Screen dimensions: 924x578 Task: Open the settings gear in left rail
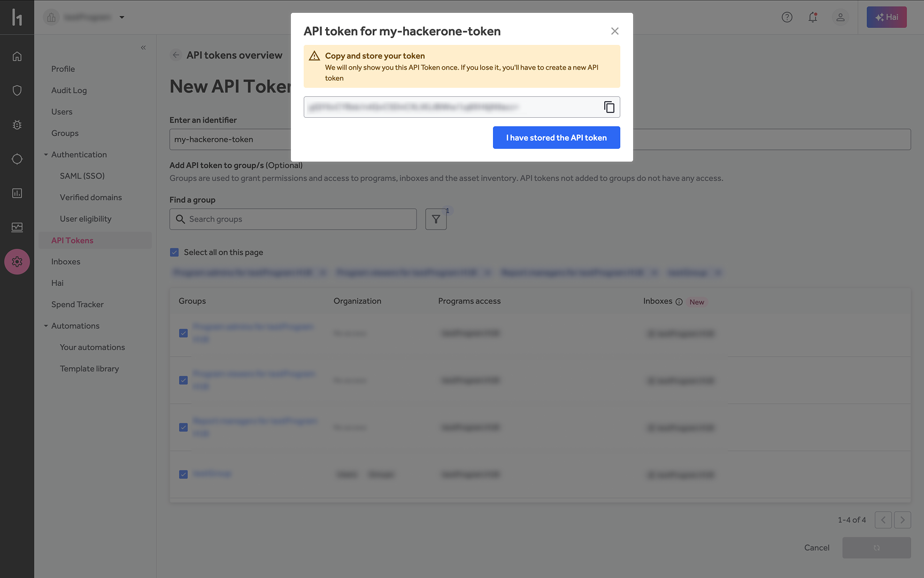pyautogui.click(x=17, y=262)
